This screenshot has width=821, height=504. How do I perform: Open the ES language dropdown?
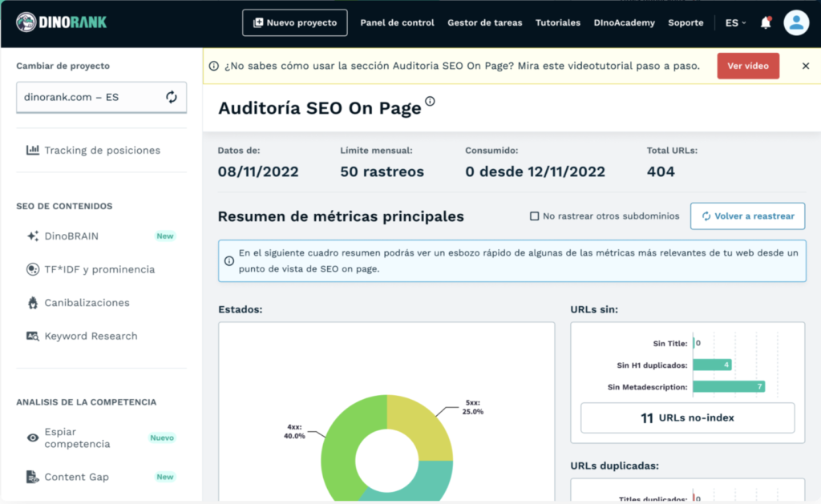pos(735,22)
